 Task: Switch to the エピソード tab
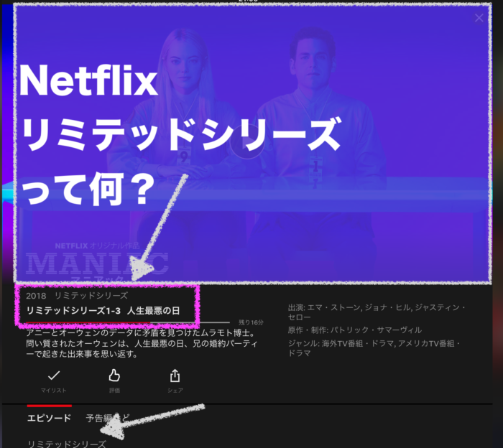(49, 418)
